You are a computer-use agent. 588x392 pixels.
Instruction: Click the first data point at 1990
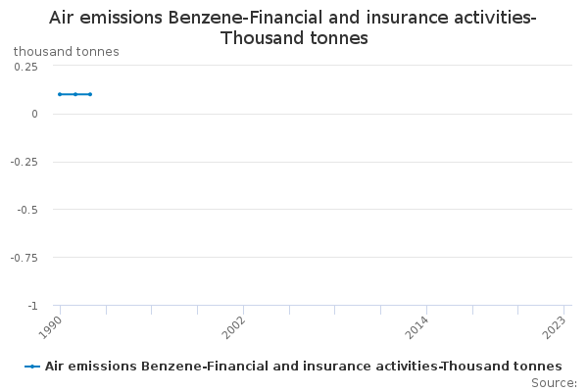click(x=60, y=94)
